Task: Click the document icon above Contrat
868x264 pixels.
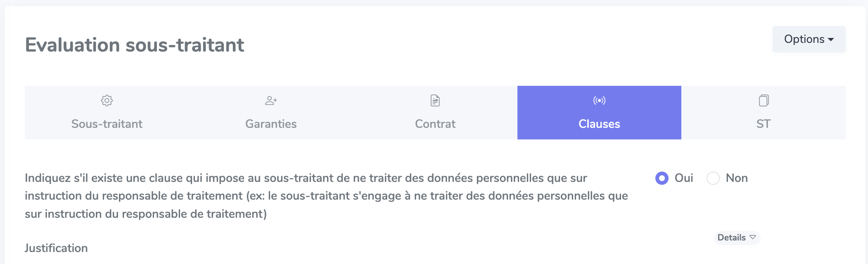Action: (435, 100)
